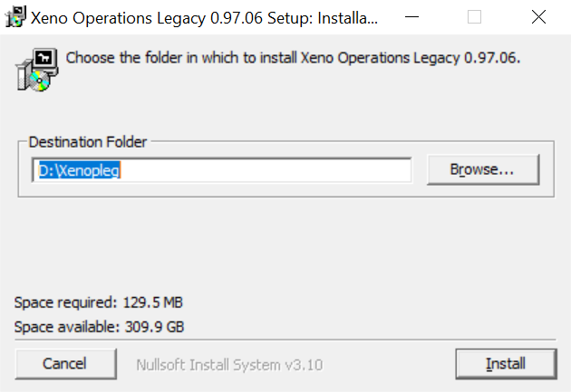
Task: Click the Choose the folder instruction text
Action: [293, 58]
